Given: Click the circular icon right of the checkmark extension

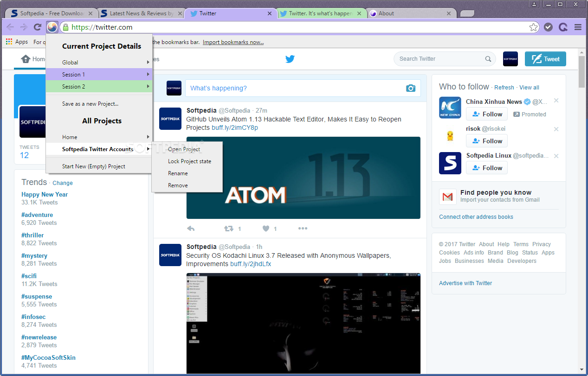Looking at the screenshot, I should (563, 27).
